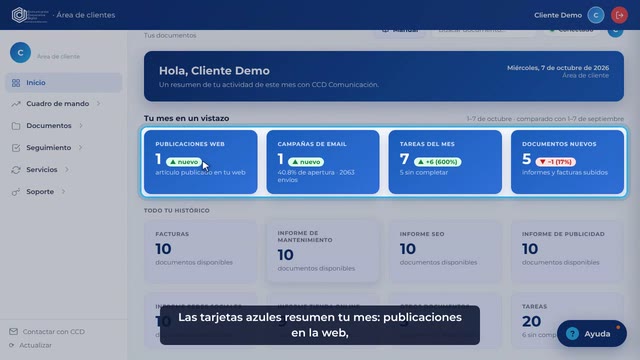Go to Inicio in the sidebar
The image size is (640, 360).
click(x=64, y=83)
